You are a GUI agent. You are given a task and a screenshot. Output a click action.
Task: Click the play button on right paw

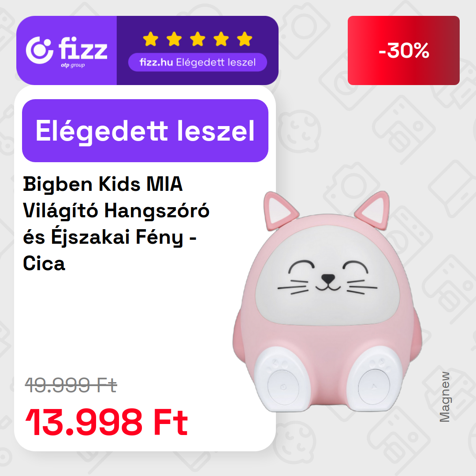[374, 387]
